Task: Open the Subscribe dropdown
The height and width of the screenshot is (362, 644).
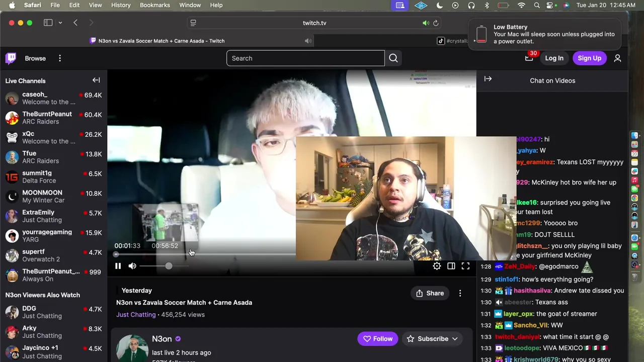Action: click(432, 339)
